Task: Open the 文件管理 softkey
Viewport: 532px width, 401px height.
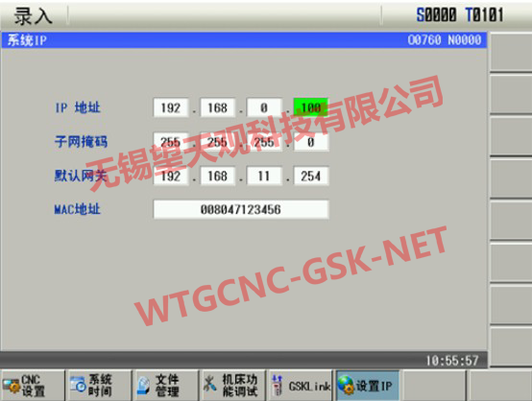Action: tap(166, 386)
